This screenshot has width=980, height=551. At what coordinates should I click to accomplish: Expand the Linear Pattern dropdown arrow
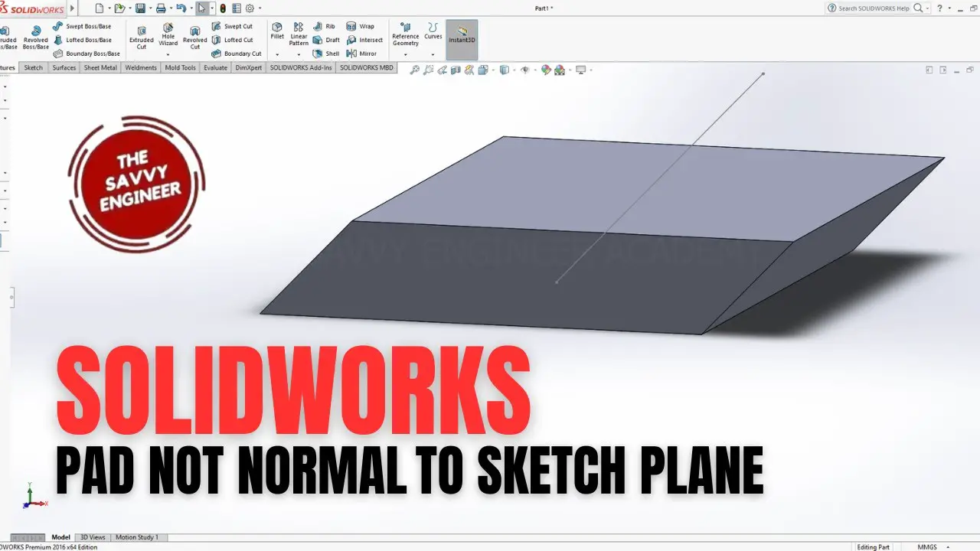(x=299, y=55)
